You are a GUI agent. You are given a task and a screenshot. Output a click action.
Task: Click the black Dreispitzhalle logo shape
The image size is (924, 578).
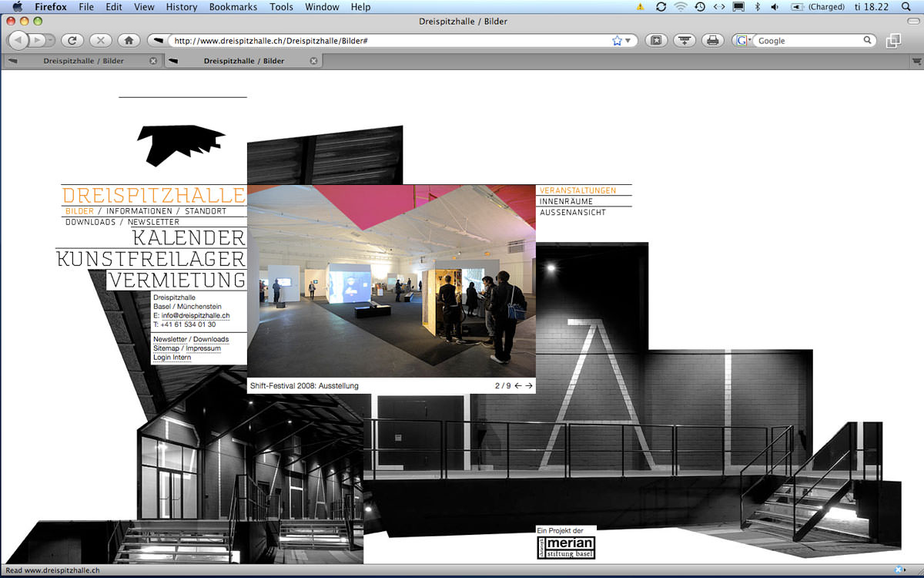click(x=180, y=144)
